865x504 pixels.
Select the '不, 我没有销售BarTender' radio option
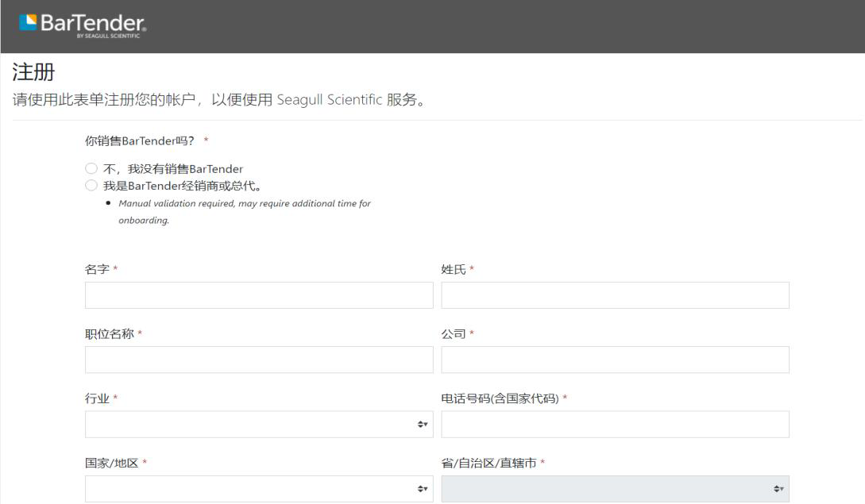(91, 168)
